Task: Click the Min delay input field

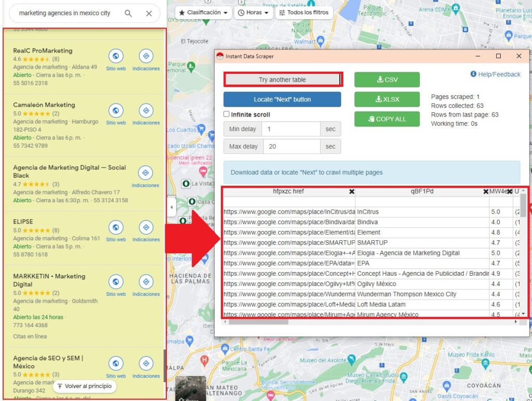Action: [292, 129]
